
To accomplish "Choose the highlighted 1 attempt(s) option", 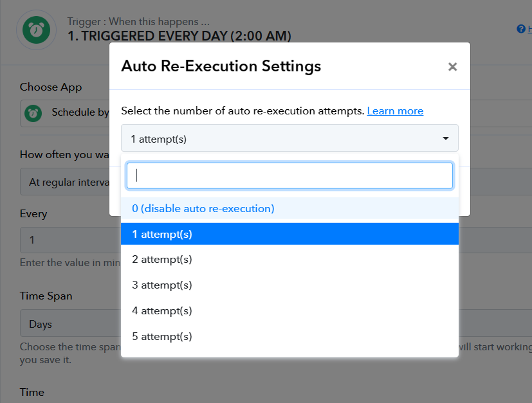I will coord(289,234).
